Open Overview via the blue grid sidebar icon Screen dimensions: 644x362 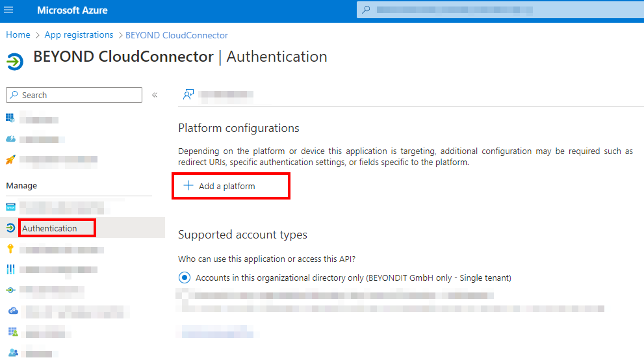click(x=10, y=118)
